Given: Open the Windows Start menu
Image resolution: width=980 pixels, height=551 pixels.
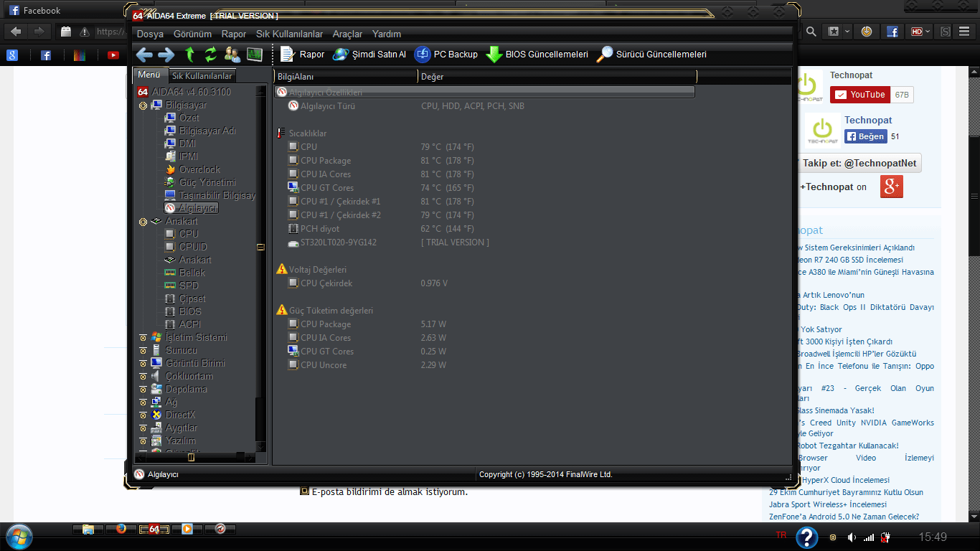Looking at the screenshot, I should (19, 537).
